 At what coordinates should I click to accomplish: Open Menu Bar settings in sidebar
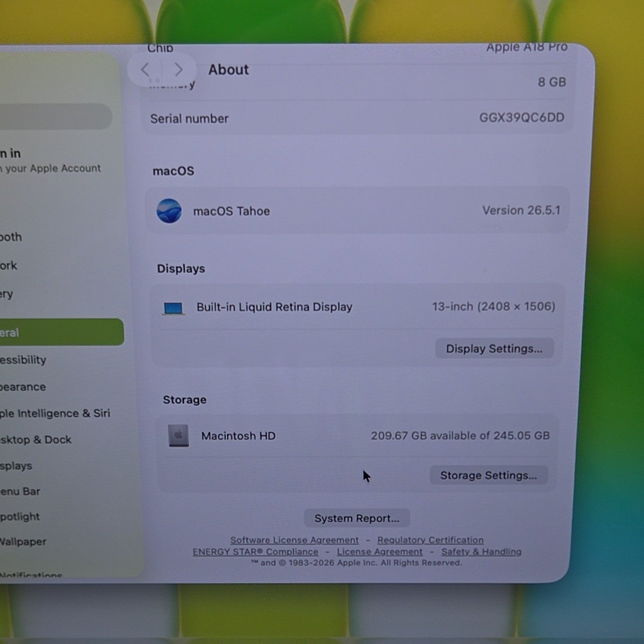pos(20,491)
